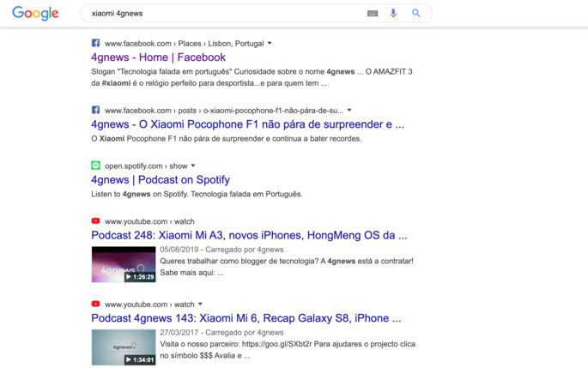Click Facebook favicon next to Places Lisbon result
588x368 pixels.
click(x=95, y=43)
